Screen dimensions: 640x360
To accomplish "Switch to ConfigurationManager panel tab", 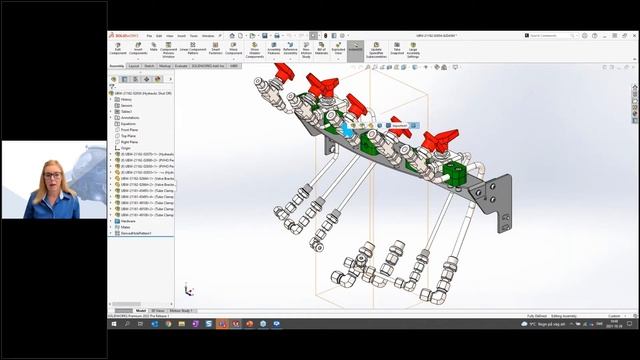I will 136,79.
